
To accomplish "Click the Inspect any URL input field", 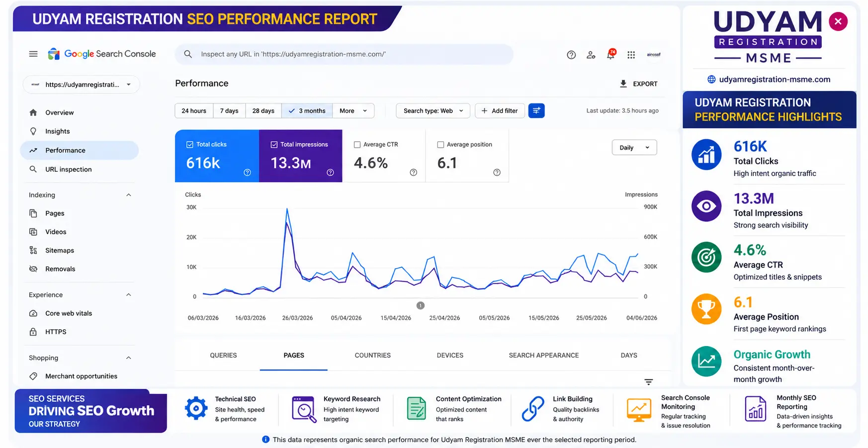I will tap(344, 54).
